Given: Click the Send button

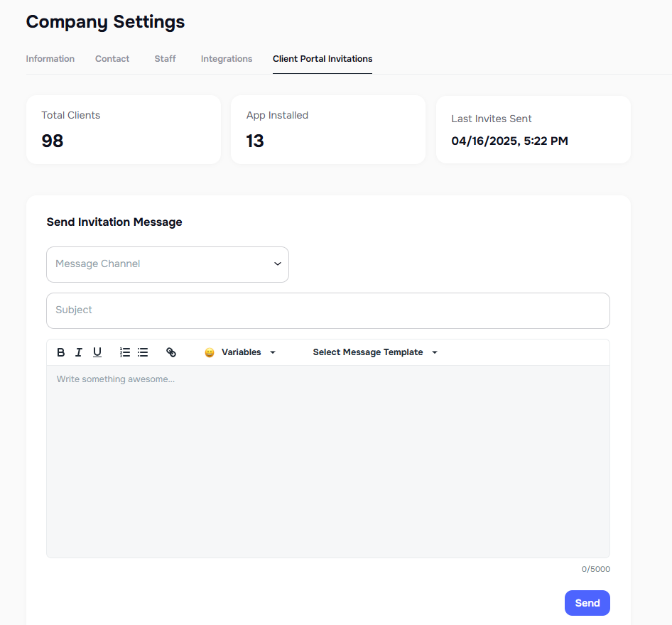Looking at the screenshot, I should 587,602.
